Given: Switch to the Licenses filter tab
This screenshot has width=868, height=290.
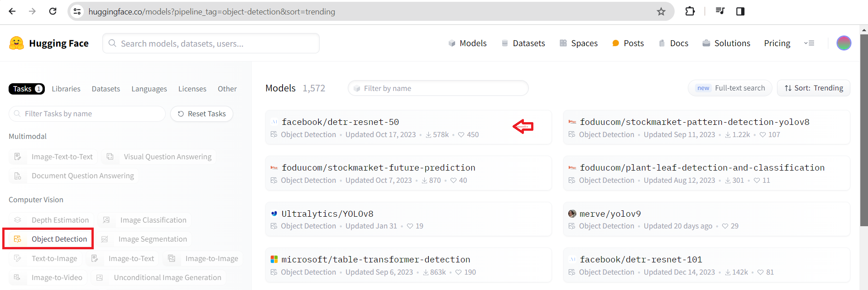Looking at the screenshot, I should 192,89.
